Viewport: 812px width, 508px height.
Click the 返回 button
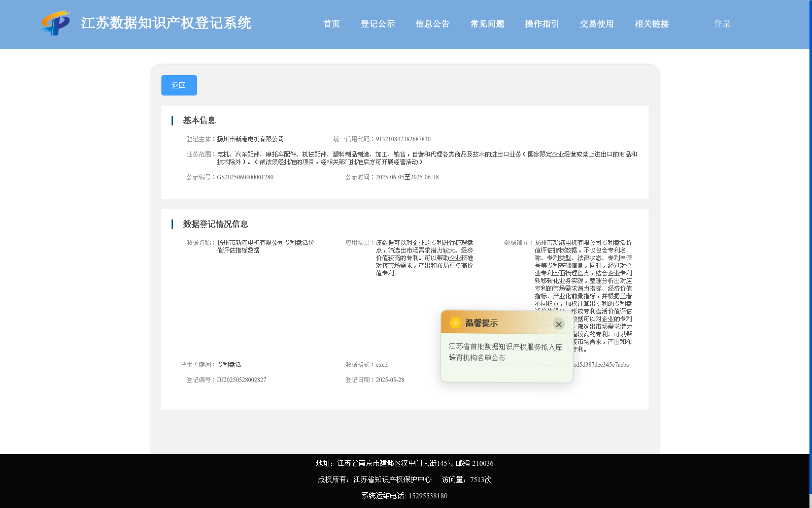(179, 85)
